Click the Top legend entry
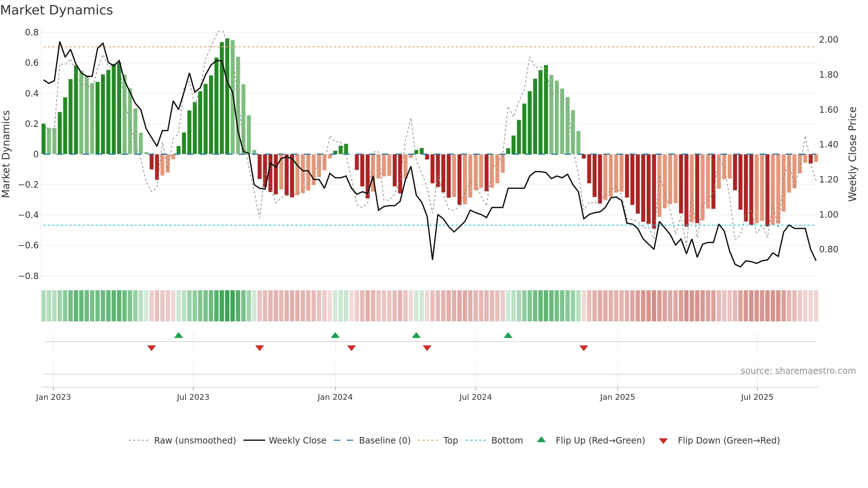Image resolution: width=868 pixels, height=488 pixels. point(438,440)
